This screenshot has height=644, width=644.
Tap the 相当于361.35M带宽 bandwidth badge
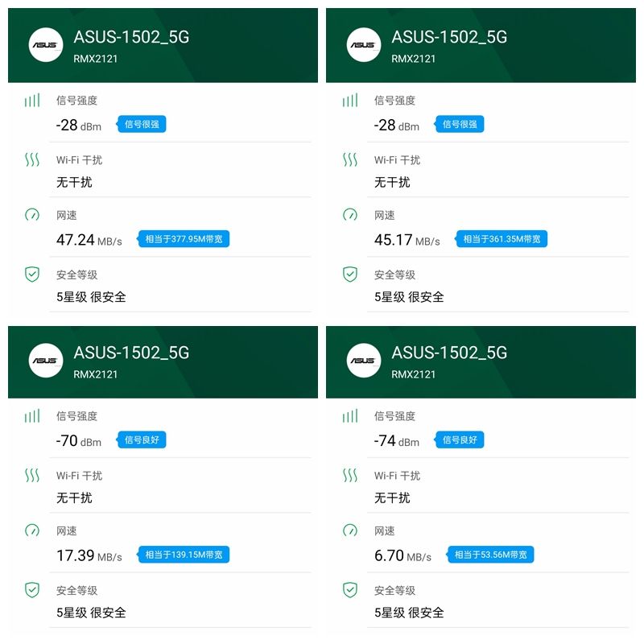tap(502, 239)
